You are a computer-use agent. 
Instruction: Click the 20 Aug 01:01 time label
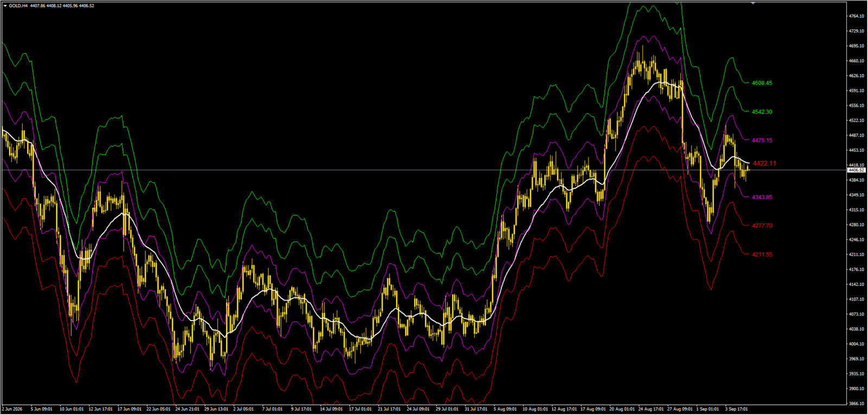621,409
